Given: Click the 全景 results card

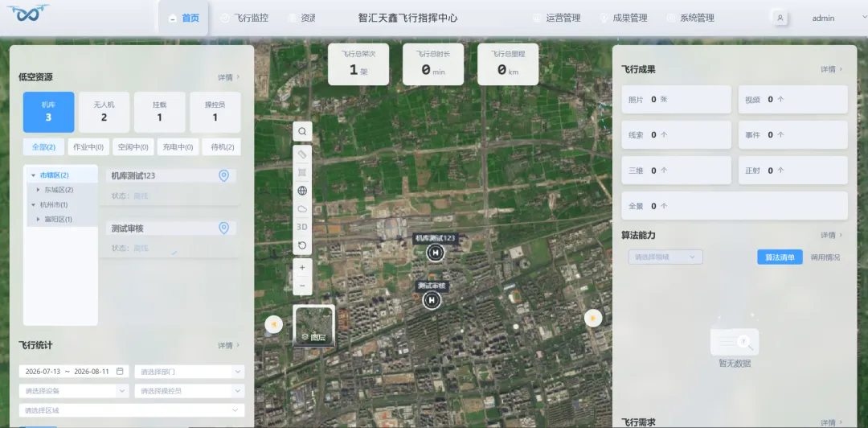Looking at the screenshot, I should click(x=735, y=206).
